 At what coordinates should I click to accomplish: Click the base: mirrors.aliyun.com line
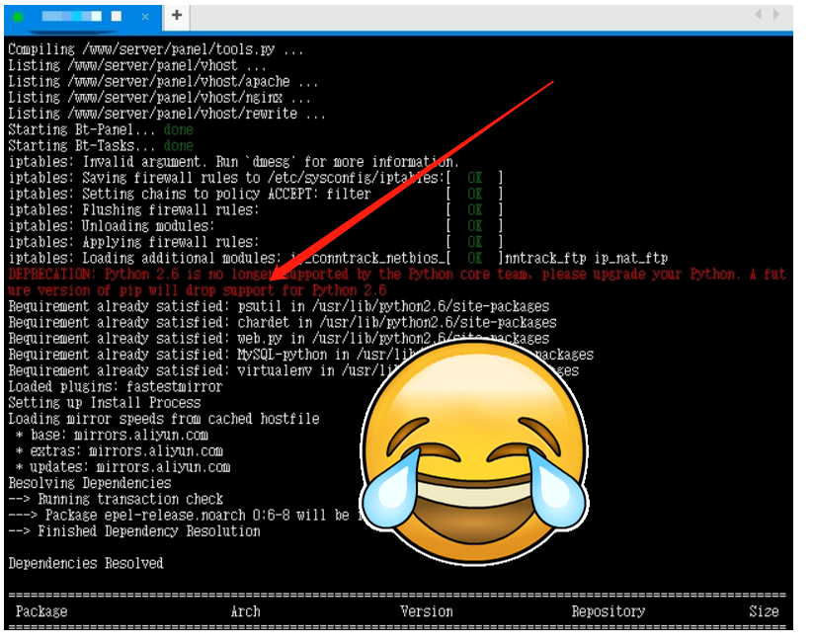112,435
